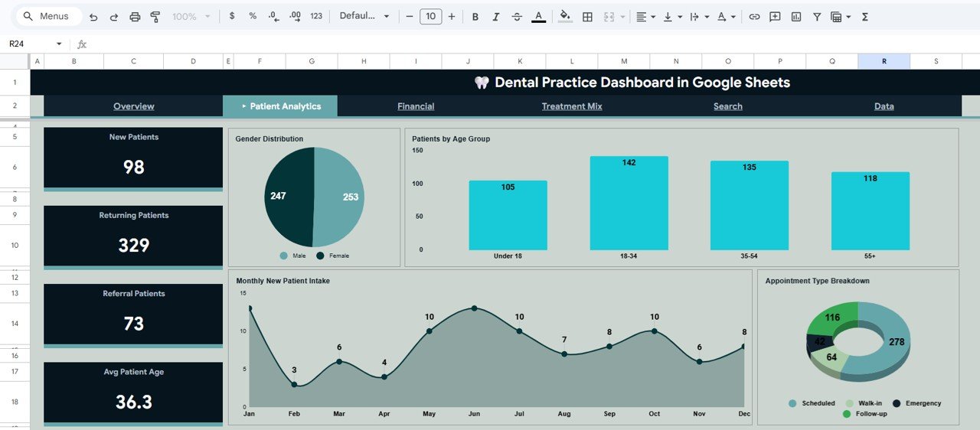
Task: Open the Search tab
Action: tap(728, 106)
